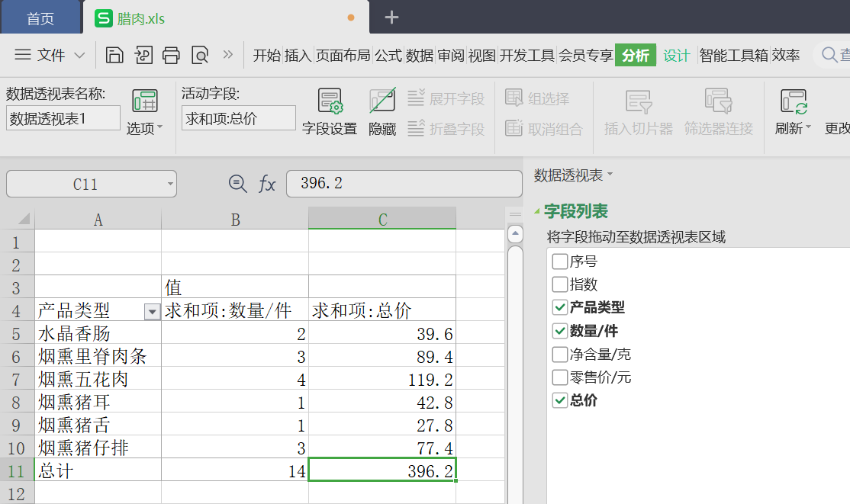Viewport: 850px width, 504px height.
Task: Select row 7 header
Action: coord(16,379)
